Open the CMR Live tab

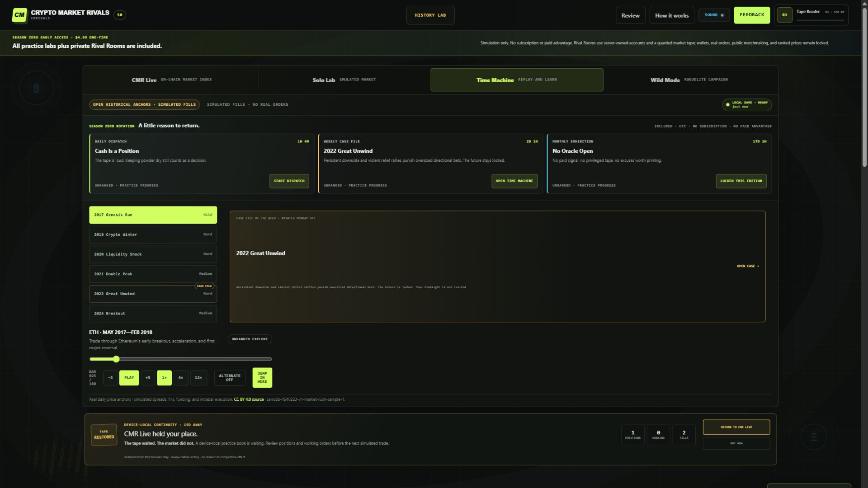tap(171, 80)
